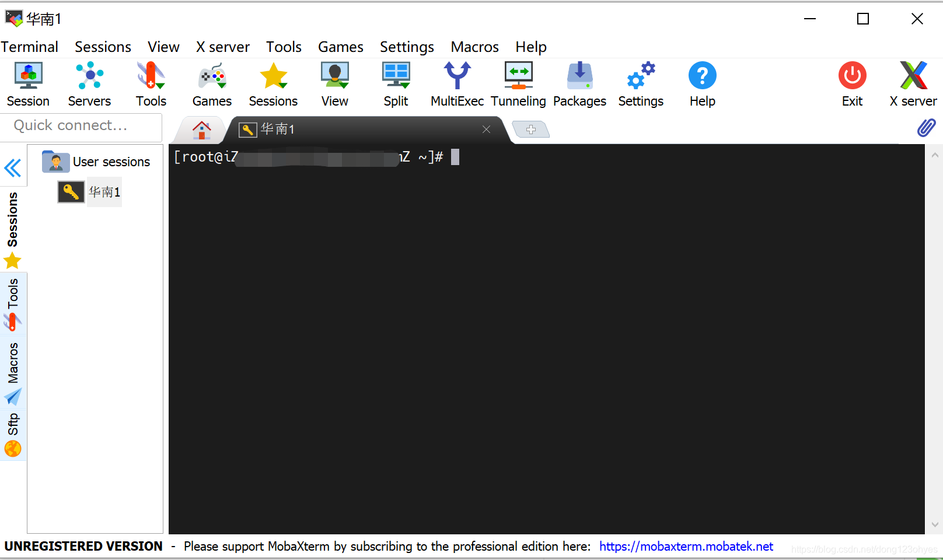The height and width of the screenshot is (560, 943).
Task: Open the Packages toolbar icon
Action: click(579, 85)
